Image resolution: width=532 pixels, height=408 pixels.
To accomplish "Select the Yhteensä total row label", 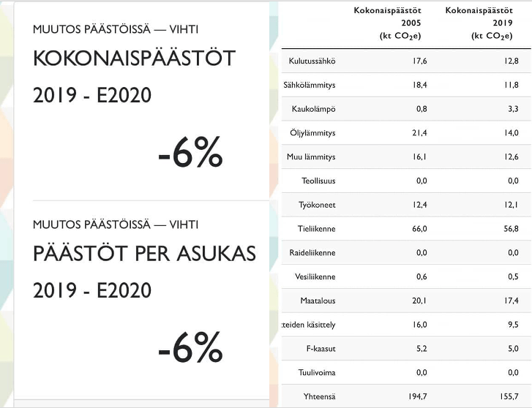I will coord(319,396).
